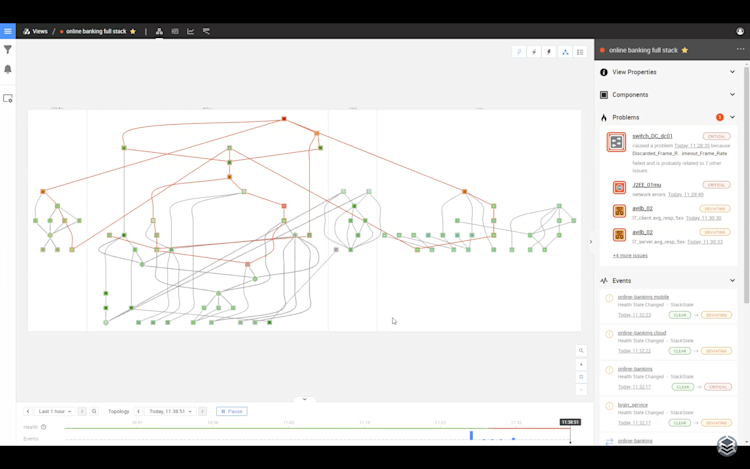Open the filter funnel icon in sidebar
This screenshot has height=469, width=750.
(8, 50)
